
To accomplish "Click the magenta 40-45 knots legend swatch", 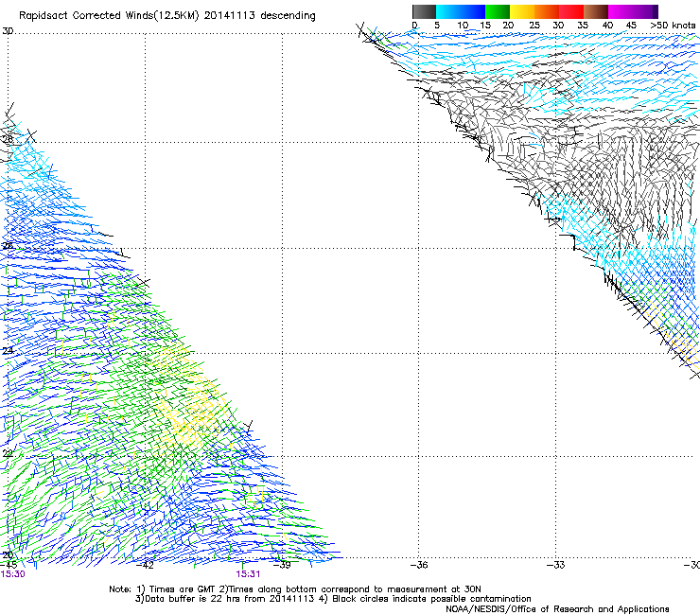I will click(621, 11).
